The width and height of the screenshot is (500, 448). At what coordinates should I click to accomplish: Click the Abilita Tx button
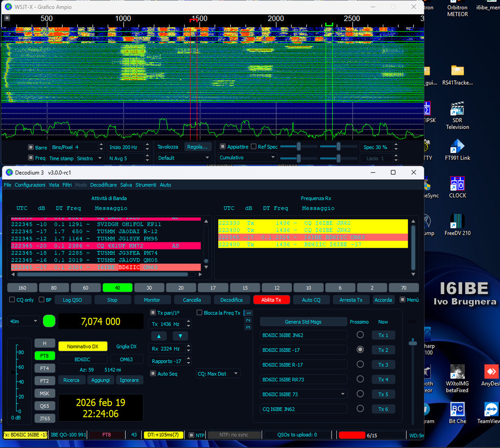coord(271,300)
